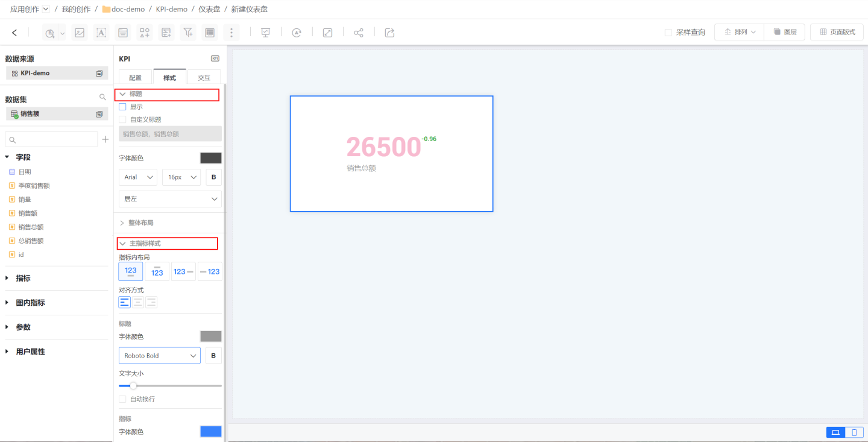The height and width of the screenshot is (442, 868).
Task: Collapse the 字段 tree group
Action: 7,157
